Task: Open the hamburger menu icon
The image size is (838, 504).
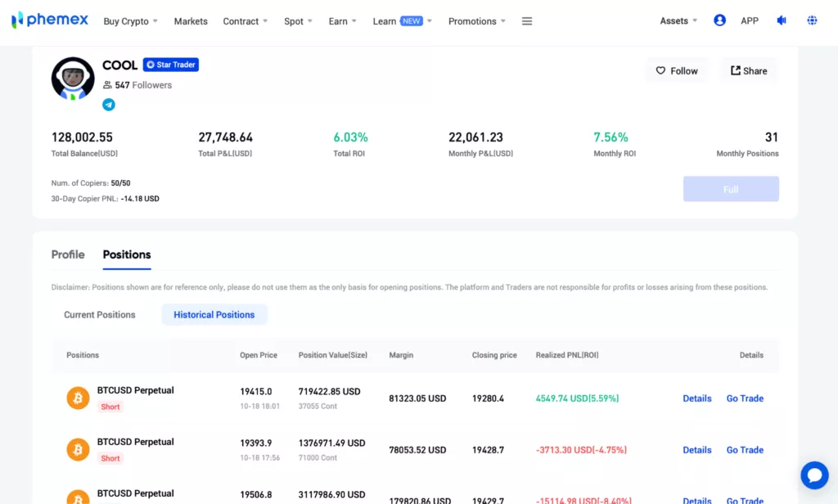Action: pos(527,21)
